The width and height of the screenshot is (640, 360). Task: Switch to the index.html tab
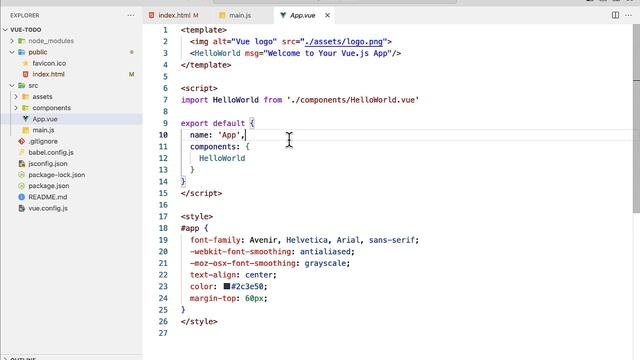click(x=174, y=16)
